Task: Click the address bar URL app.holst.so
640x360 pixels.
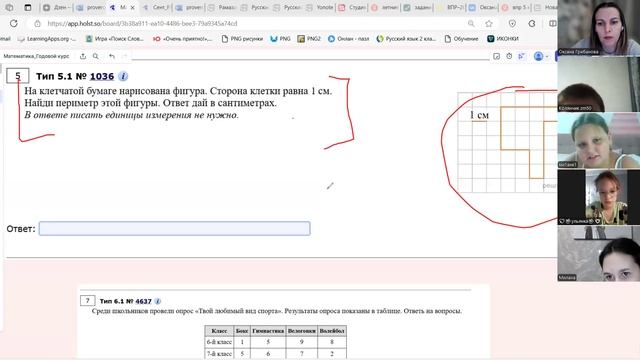Action: tap(142, 24)
